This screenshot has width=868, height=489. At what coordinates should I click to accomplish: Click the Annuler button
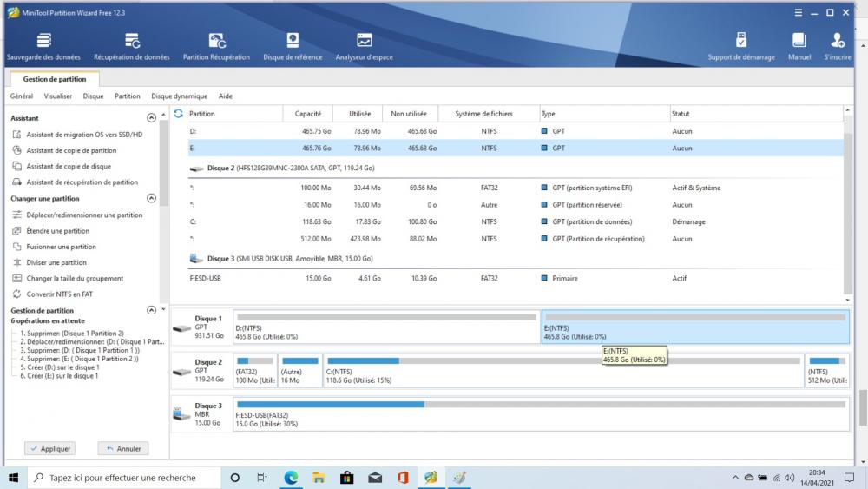point(122,448)
